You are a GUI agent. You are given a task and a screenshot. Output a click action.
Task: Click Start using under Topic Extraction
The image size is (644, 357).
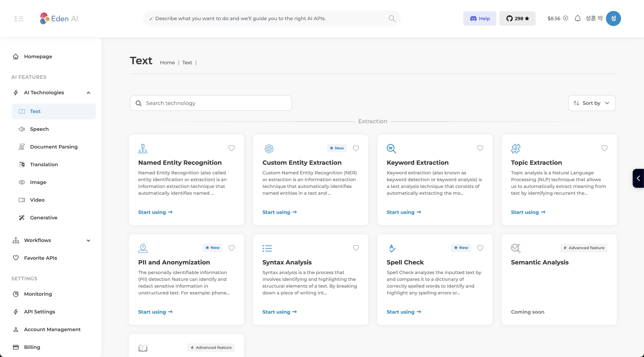coord(528,212)
